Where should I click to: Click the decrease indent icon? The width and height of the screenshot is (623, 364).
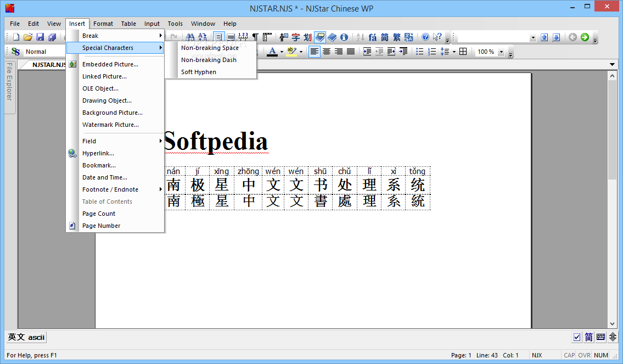379,51
